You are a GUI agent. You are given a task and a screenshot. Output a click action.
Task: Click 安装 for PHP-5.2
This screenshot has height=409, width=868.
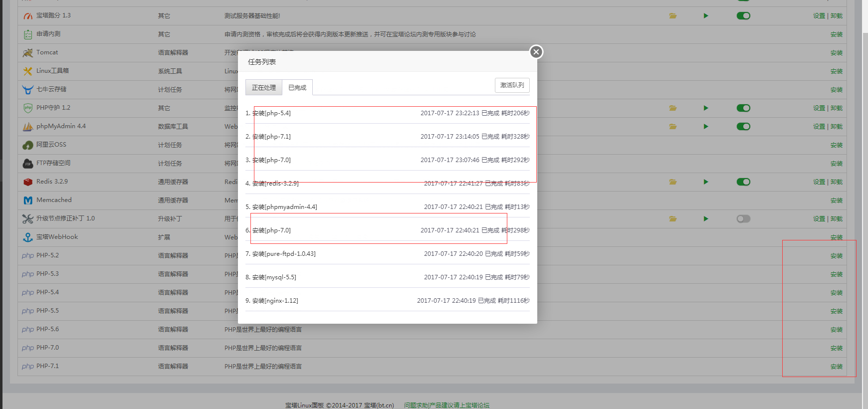[x=837, y=256]
